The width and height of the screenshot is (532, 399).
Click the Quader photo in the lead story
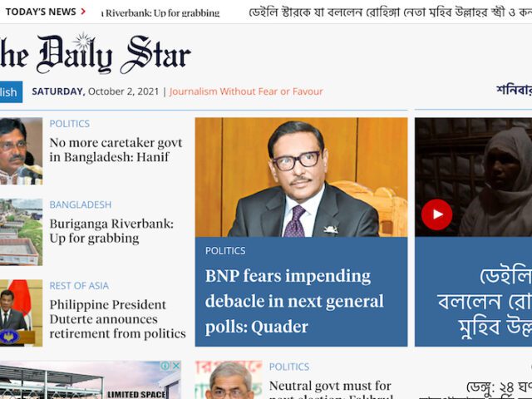(301, 177)
